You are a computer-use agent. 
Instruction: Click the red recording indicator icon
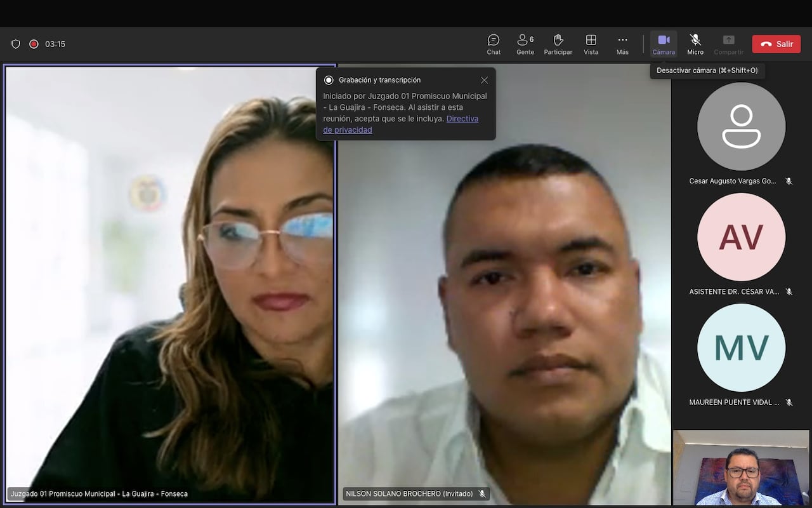point(34,44)
